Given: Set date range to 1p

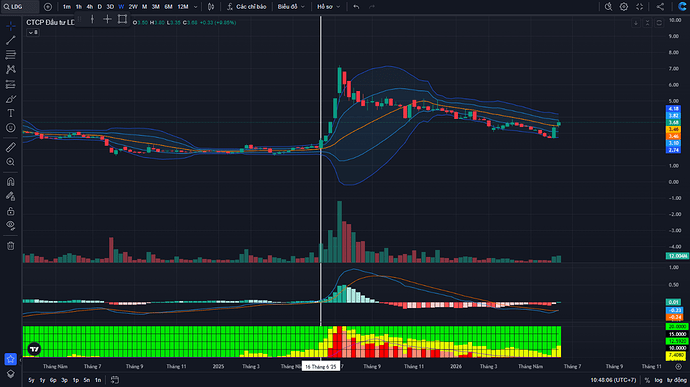Looking at the screenshot, I should point(76,380).
